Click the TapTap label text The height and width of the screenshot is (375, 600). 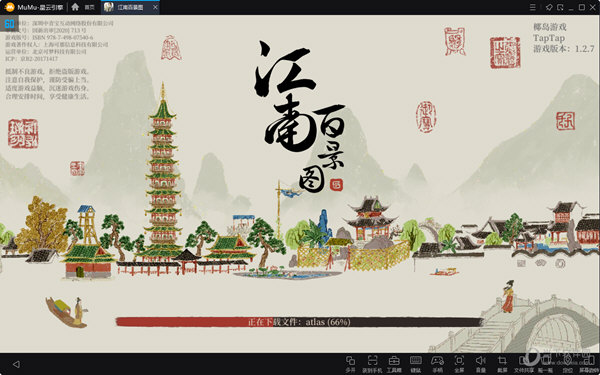point(549,38)
